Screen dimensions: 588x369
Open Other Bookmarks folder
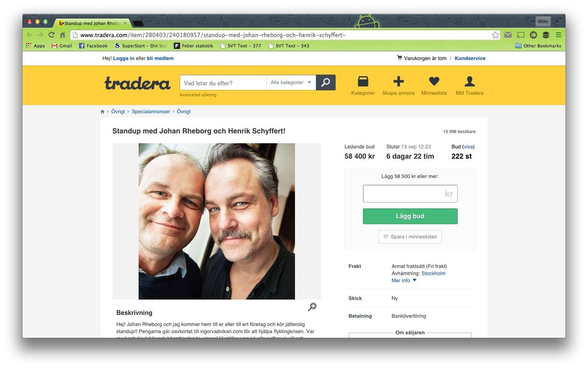[538, 46]
